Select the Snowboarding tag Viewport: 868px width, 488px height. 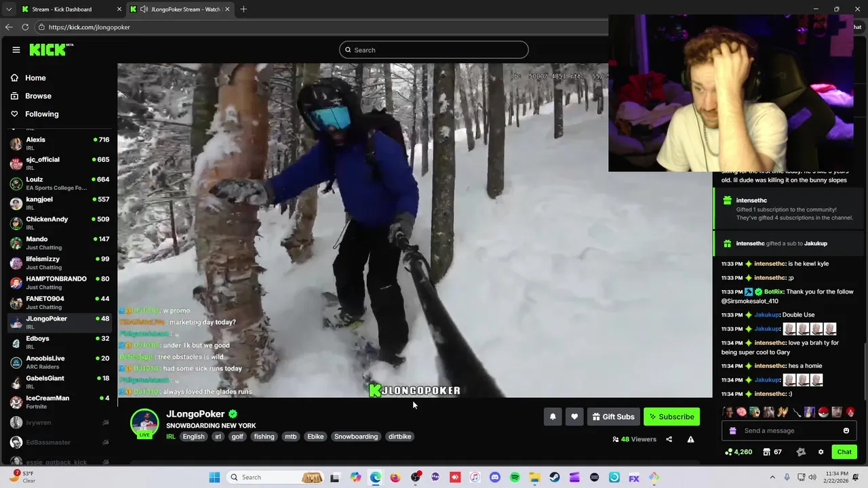click(356, 436)
